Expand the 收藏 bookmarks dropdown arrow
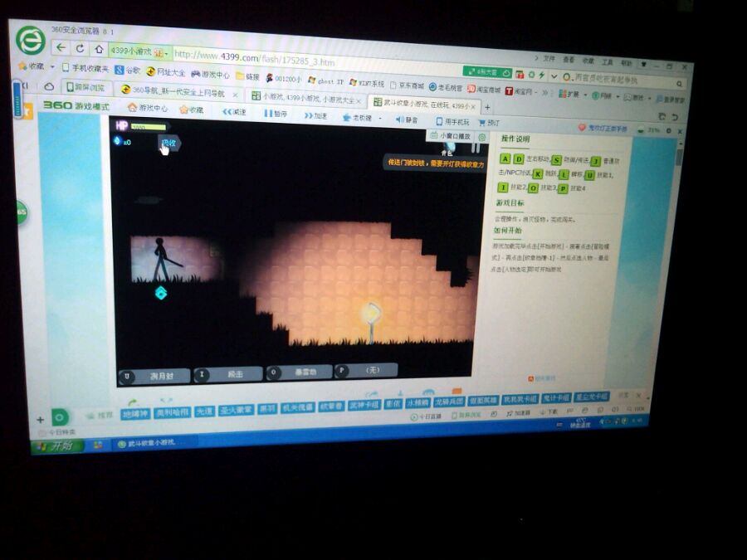 [x=52, y=66]
